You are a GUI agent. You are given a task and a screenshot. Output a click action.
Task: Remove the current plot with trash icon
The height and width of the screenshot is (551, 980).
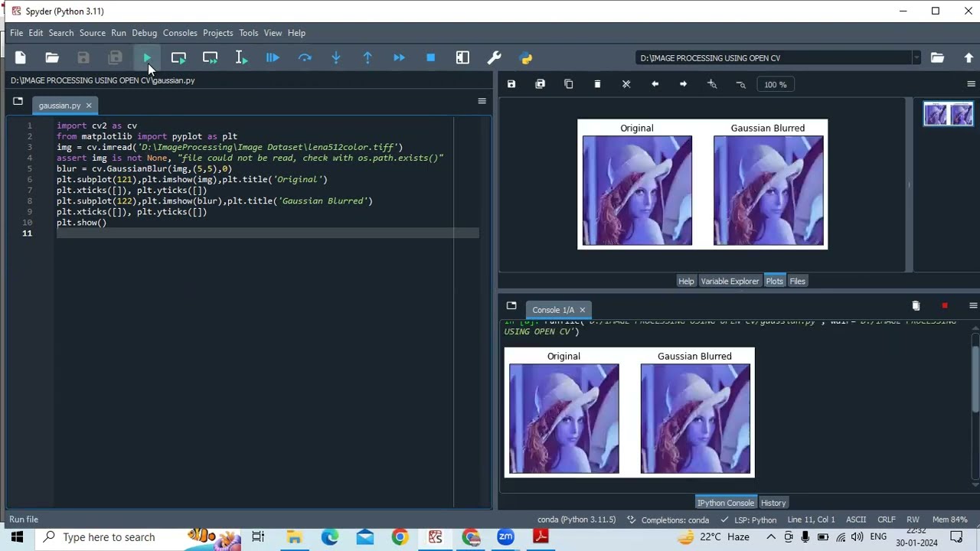tap(597, 84)
